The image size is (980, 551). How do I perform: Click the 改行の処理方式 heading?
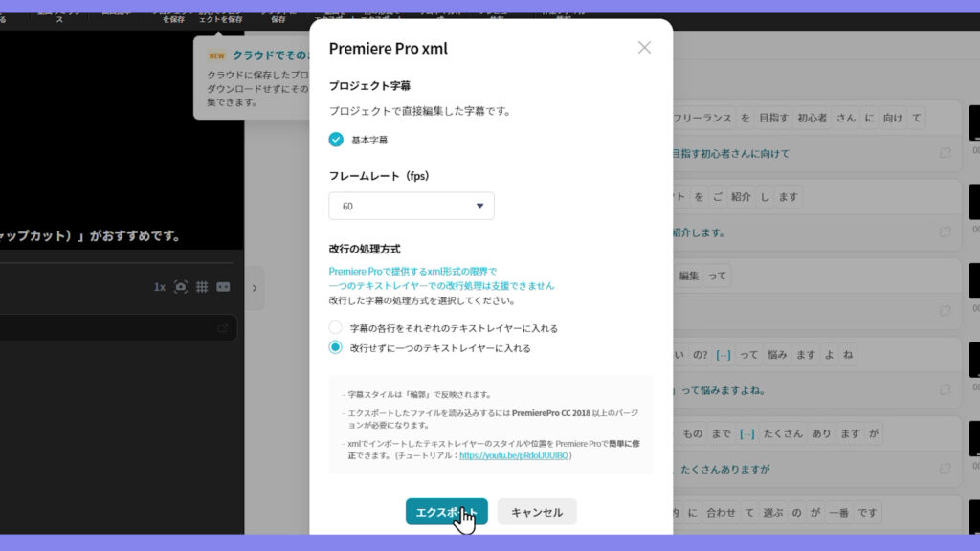[365, 249]
